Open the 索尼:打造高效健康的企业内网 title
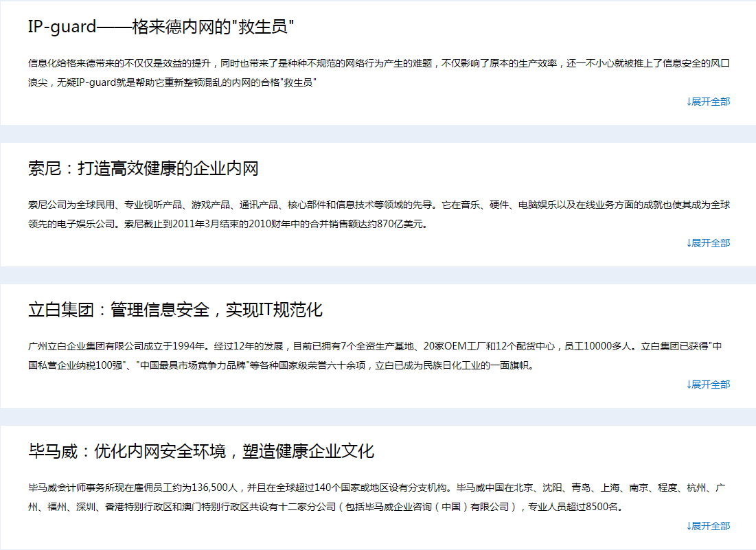 click(143, 169)
